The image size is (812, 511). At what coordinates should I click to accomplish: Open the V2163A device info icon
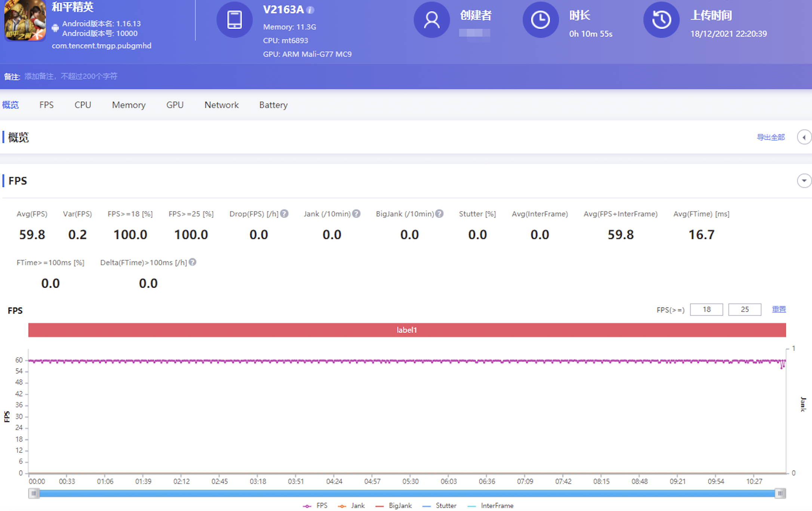(x=310, y=10)
